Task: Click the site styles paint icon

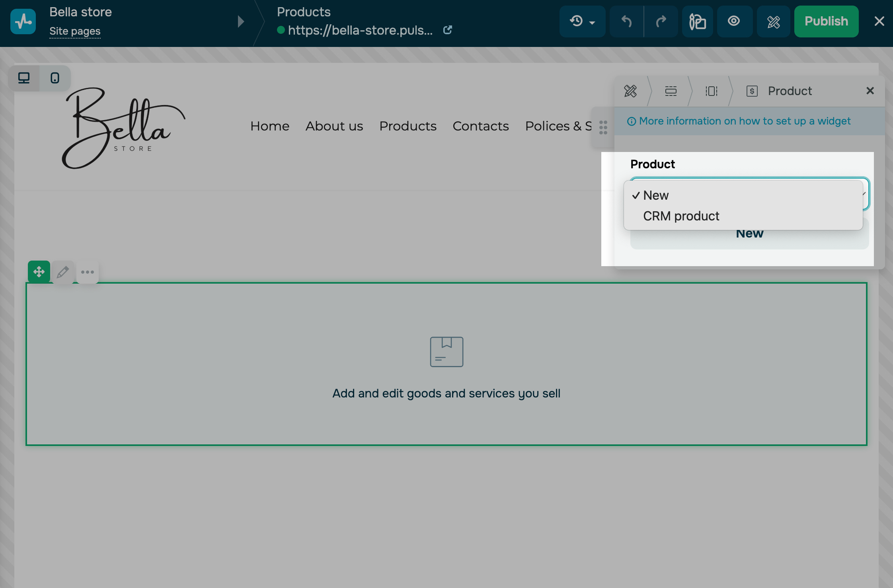Action: click(698, 21)
